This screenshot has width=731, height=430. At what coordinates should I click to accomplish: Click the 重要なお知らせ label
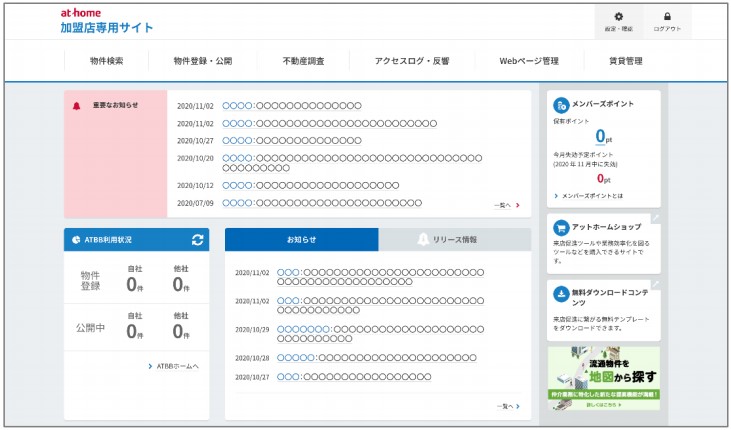[115, 105]
